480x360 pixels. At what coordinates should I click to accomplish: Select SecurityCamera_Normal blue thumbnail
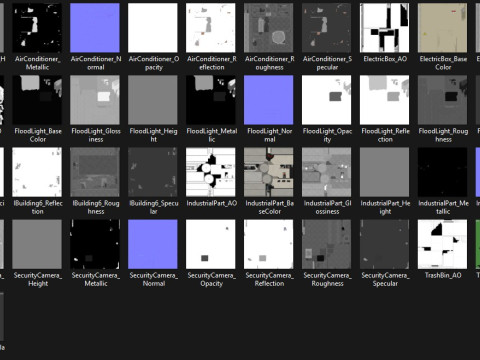(x=153, y=244)
